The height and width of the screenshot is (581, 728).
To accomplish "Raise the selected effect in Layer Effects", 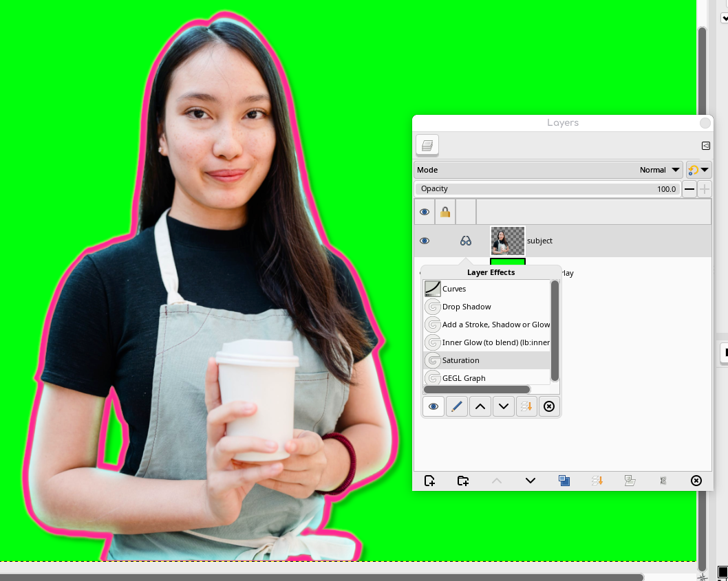I will (480, 406).
